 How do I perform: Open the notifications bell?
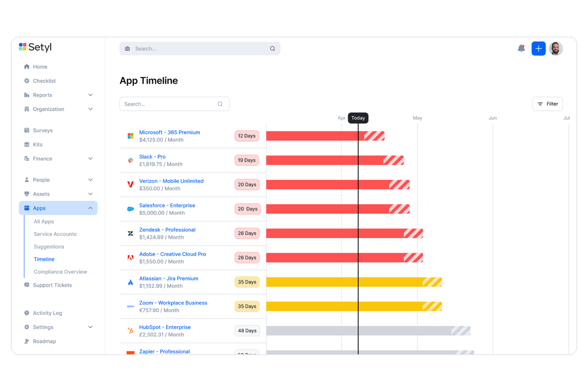tap(521, 48)
